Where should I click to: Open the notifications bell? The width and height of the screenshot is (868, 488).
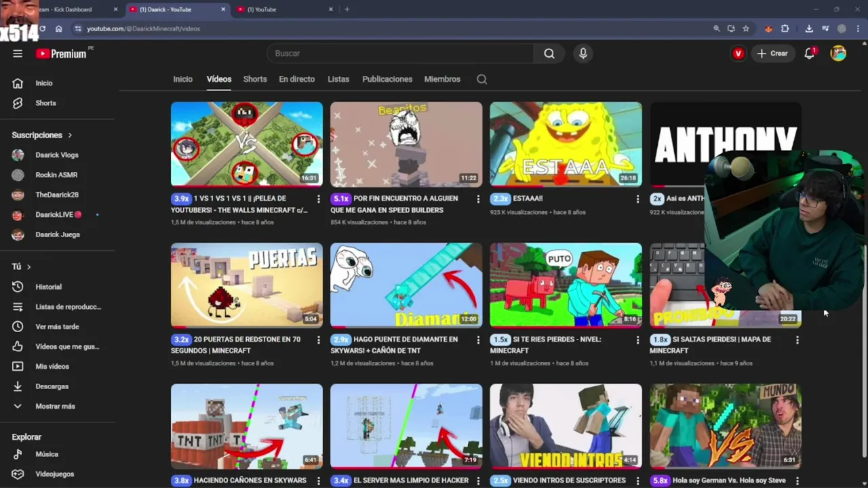point(810,54)
